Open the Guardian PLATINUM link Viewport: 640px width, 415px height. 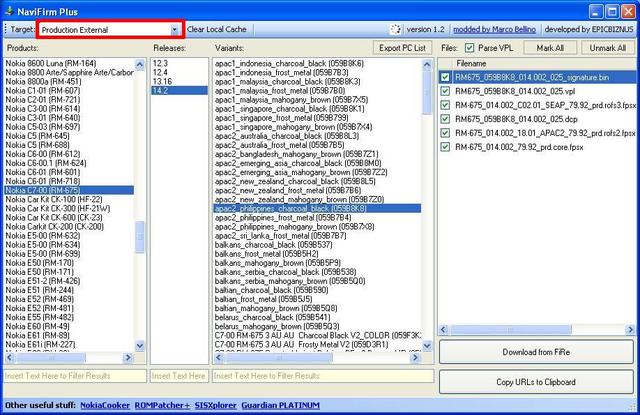pos(280,405)
